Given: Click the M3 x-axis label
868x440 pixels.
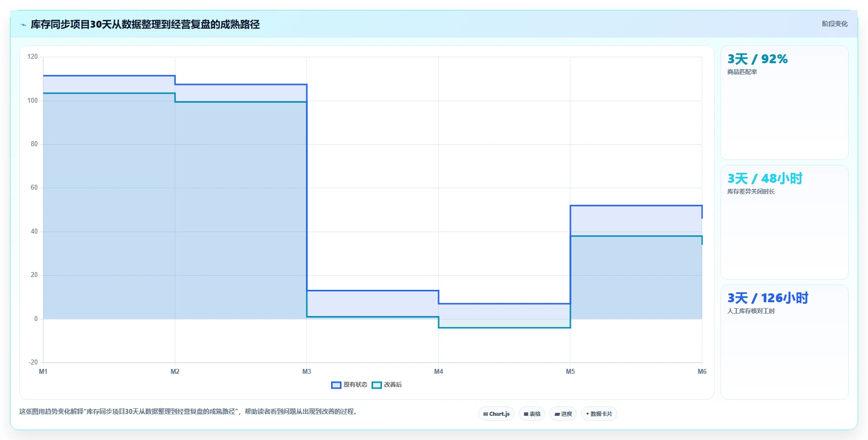Looking at the screenshot, I should (x=307, y=371).
